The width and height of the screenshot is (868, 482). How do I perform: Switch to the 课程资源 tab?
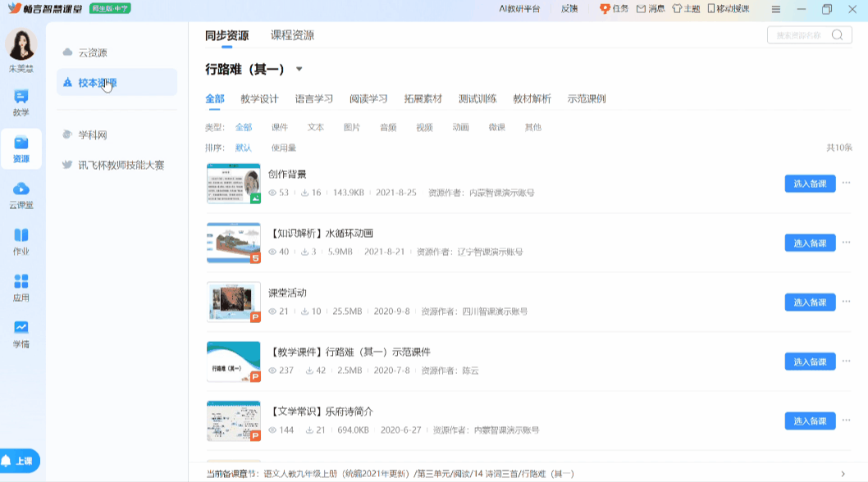292,35
